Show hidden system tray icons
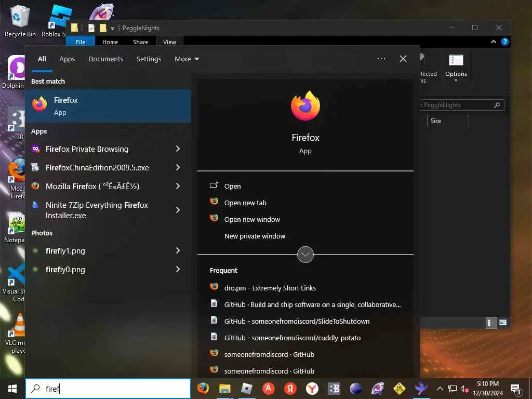This screenshot has height=399, width=532. [x=440, y=389]
